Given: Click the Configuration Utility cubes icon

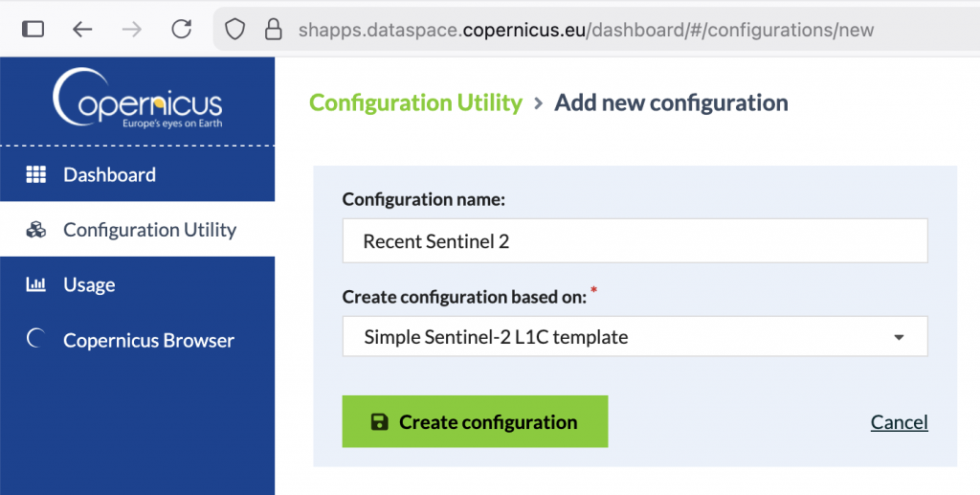Looking at the screenshot, I should tap(35, 230).
